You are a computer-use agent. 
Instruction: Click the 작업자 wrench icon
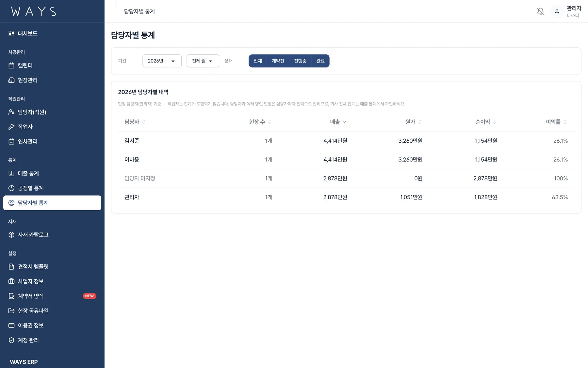[x=11, y=127]
